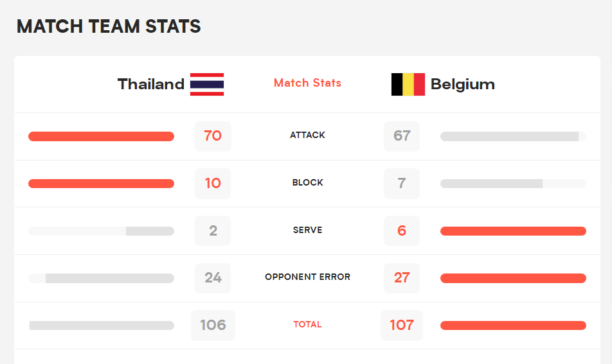This screenshot has height=364, width=612.
Task: Click the Thailand flag icon
Action: (207, 84)
